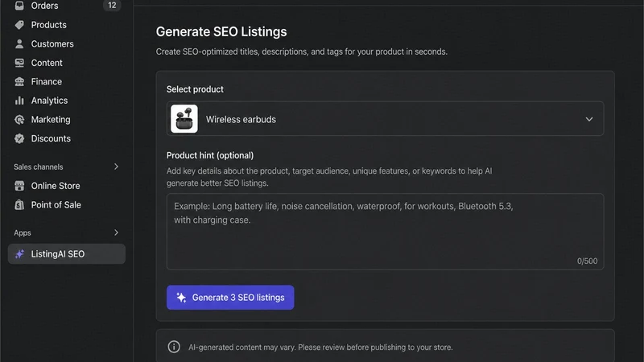The width and height of the screenshot is (644, 362).
Task: Click the Customers person icon
Action: point(19,44)
